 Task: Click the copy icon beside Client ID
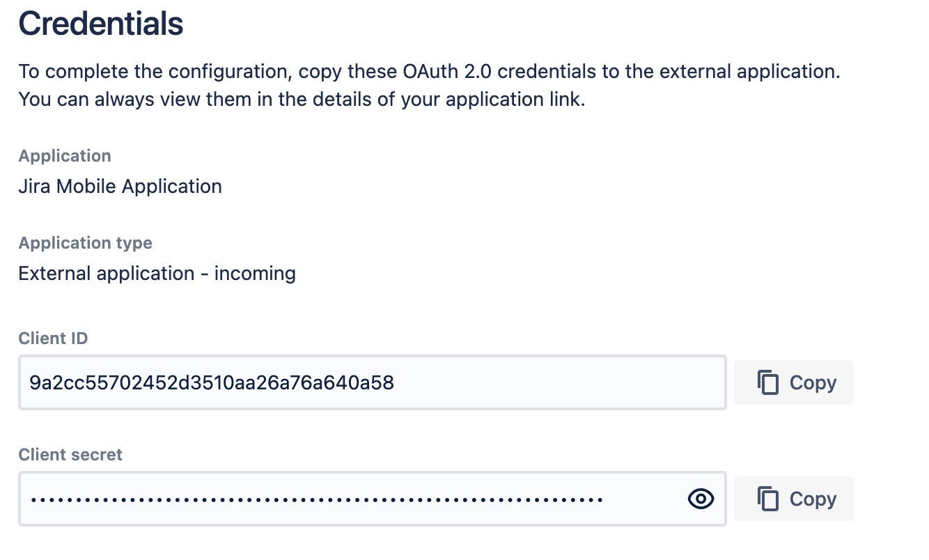767,383
